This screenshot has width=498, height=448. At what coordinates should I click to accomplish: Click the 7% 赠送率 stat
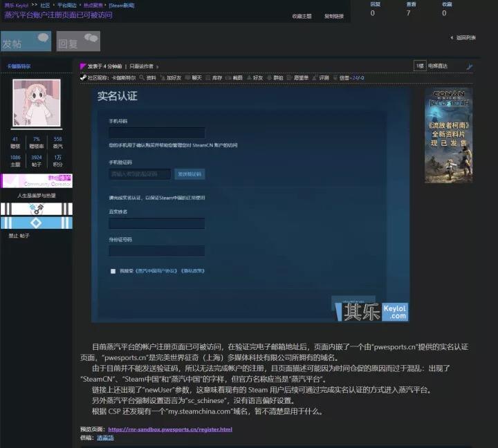(x=36, y=142)
